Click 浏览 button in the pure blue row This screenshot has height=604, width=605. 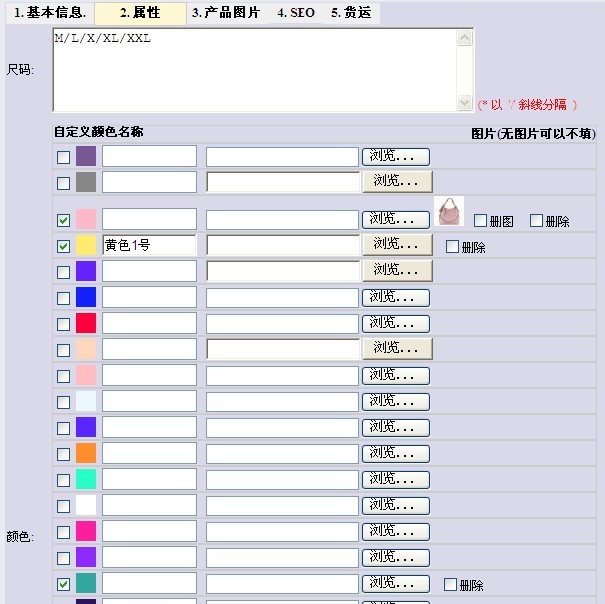396,298
